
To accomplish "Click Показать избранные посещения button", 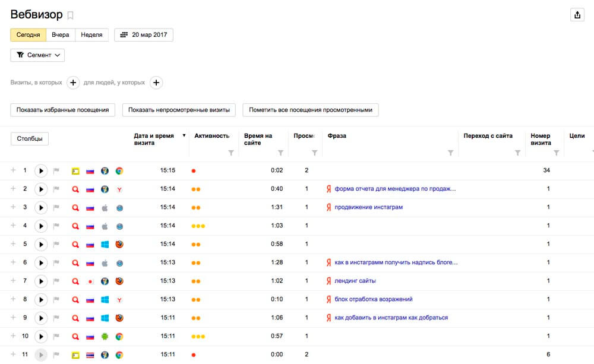I will click(62, 110).
